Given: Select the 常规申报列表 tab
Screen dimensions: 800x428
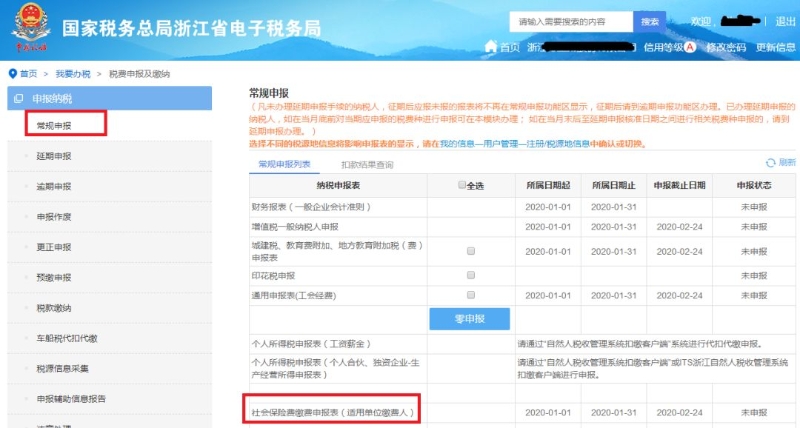Looking at the screenshot, I should (x=284, y=163).
